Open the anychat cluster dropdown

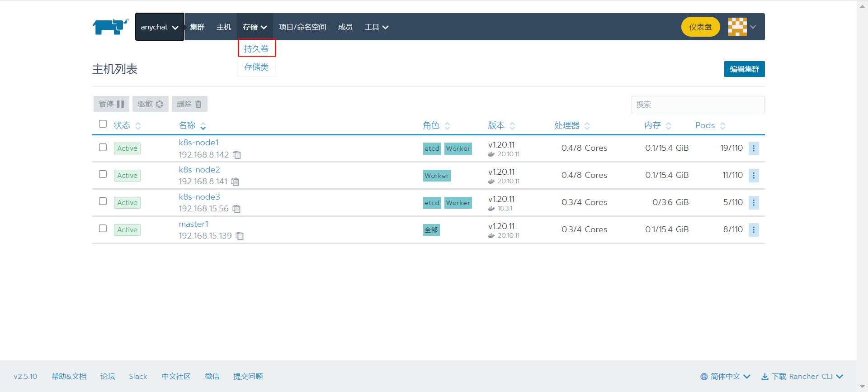click(x=160, y=27)
